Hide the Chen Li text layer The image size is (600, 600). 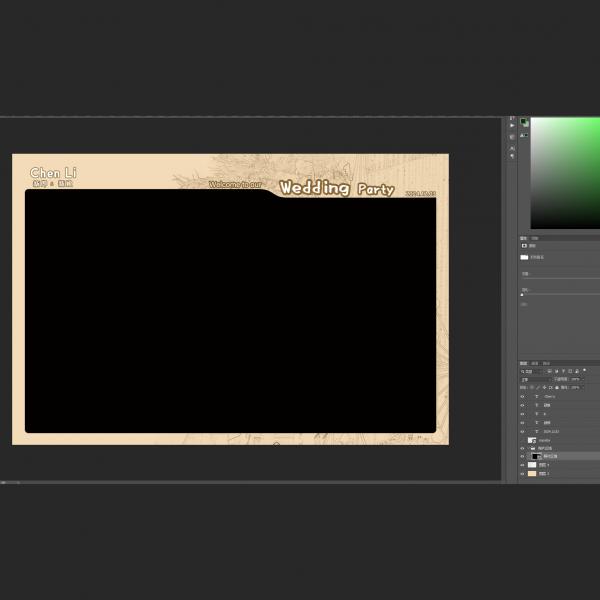click(522, 397)
